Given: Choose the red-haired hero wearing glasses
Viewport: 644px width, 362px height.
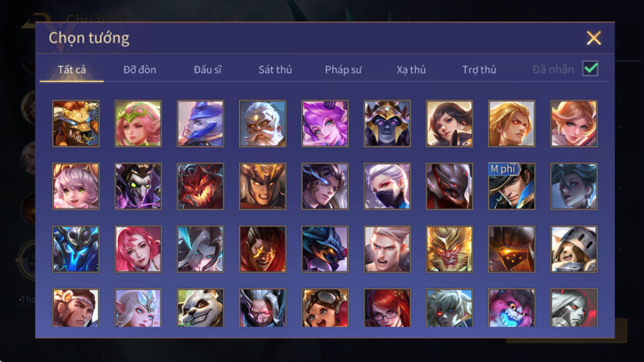Looking at the screenshot, I should pos(387,308).
